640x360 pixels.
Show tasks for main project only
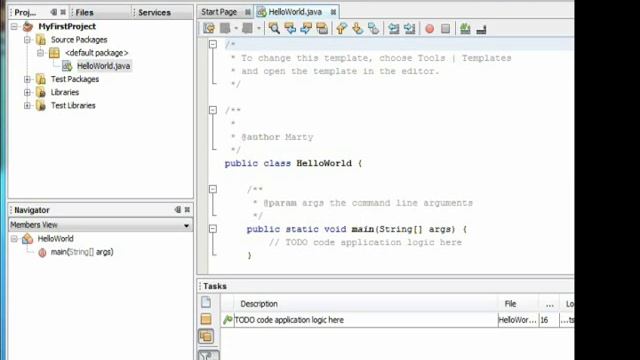click(206, 319)
